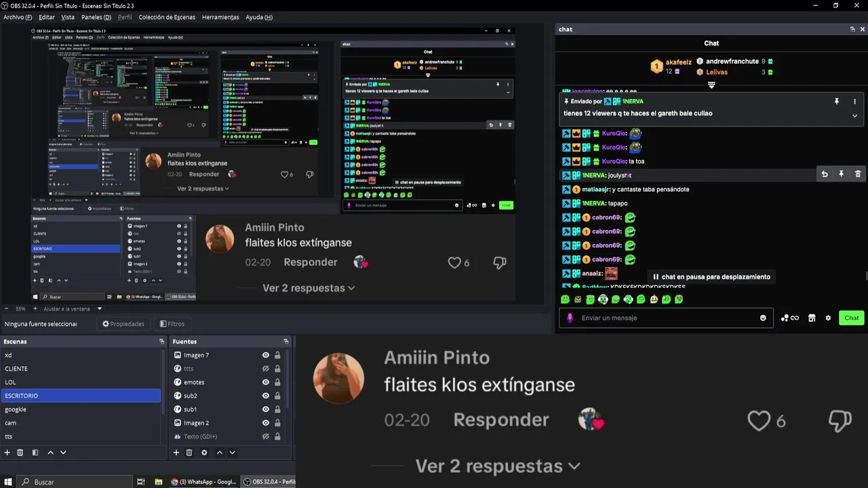Image resolution: width=868 pixels, height=488 pixels.
Task: Move the selected source up in Fuentes
Action: click(220, 452)
